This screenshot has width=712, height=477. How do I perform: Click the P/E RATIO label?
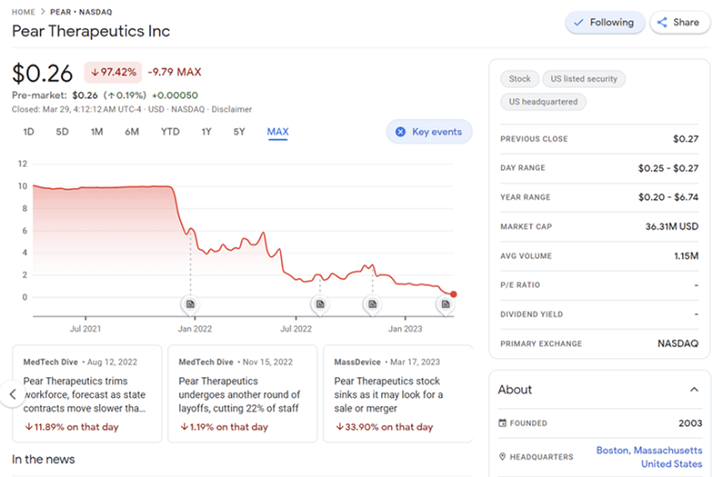tap(520, 285)
